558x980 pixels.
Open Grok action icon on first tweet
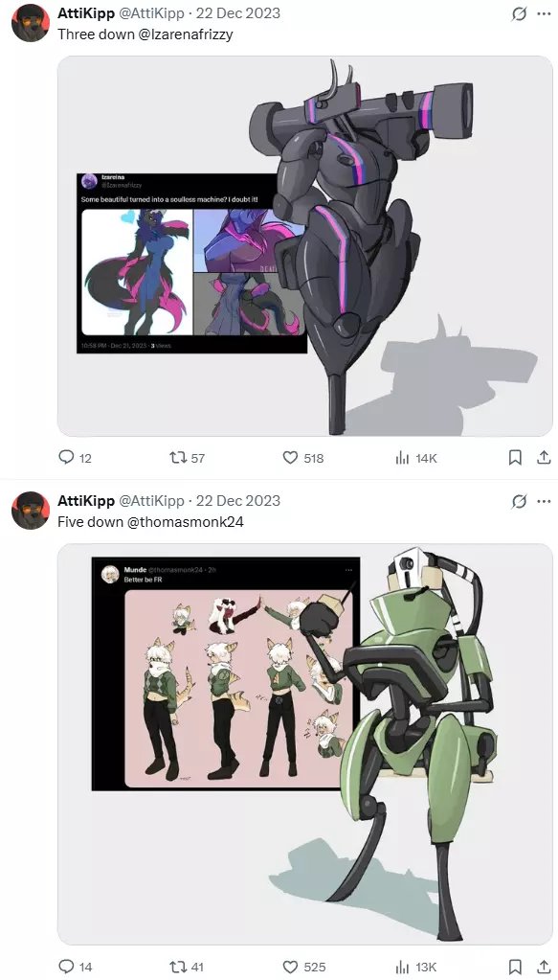pyautogui.click(x=519, y=13)
